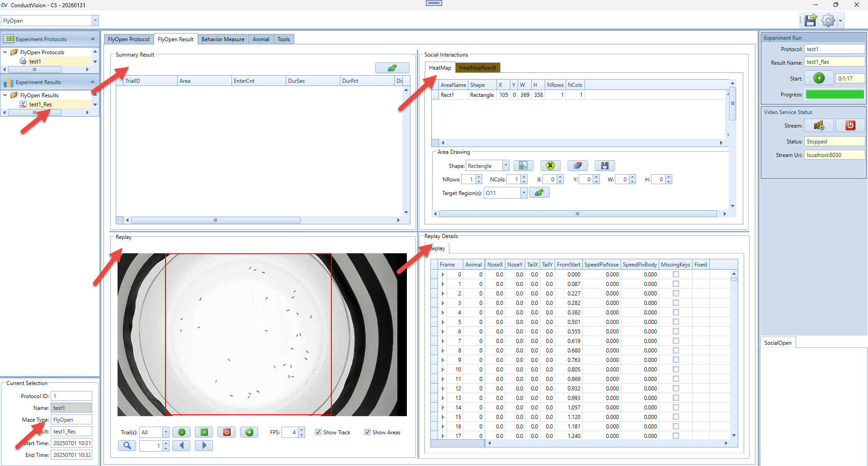Increase the FPS value with up arrow

tap(302, 429)
